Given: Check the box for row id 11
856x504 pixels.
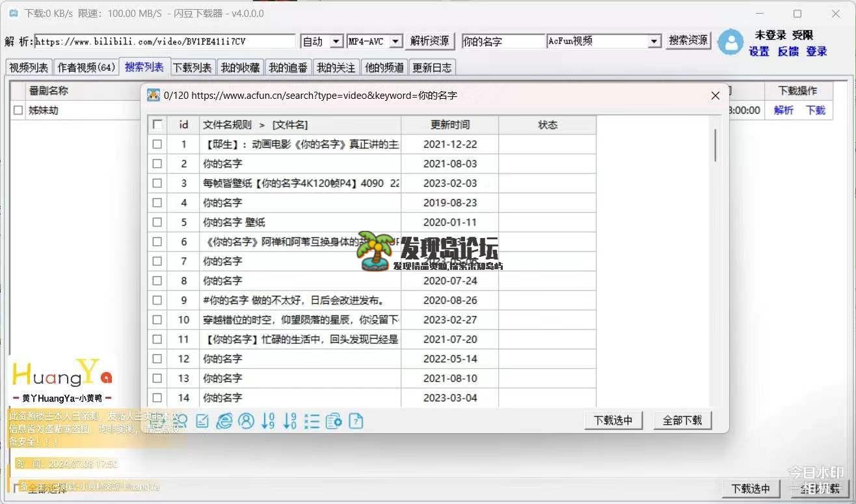Looking at the screenshot, I should (157, 339).
